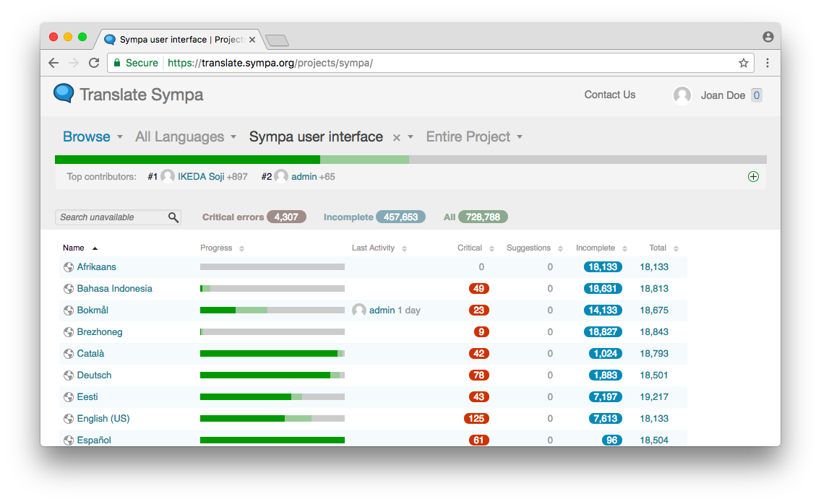This screenshot has width=821, height=504.
Task: Click admin avatar in Bokmål last activity
Action: (358, 310)
